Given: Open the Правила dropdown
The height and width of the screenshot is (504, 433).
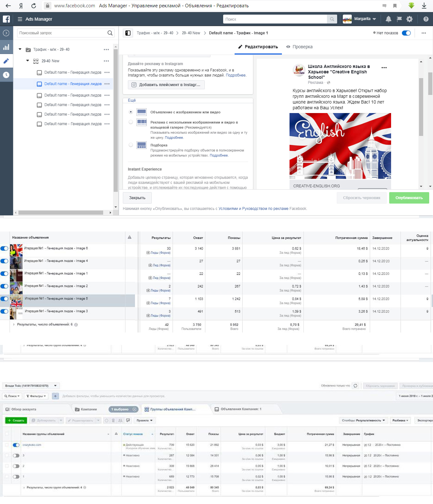Looking at the screenshot, I should (x=144, y=420).
